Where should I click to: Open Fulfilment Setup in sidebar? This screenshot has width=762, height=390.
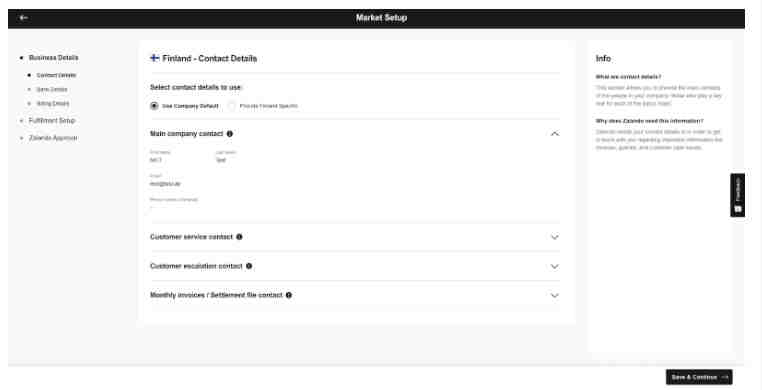[52, 120]
